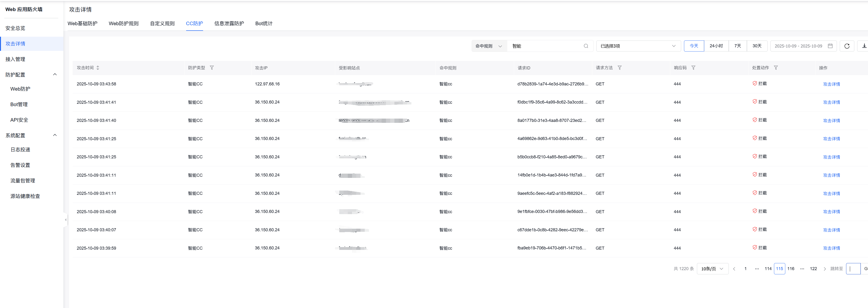
Task: Switch to the Bot统计 tab
Action: [263, 24]
